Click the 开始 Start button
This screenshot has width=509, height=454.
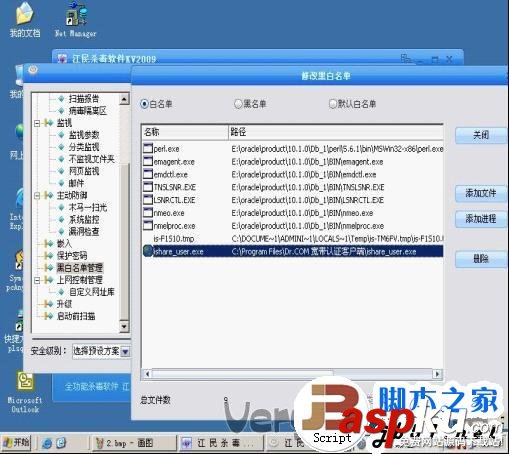(x=16, y=443)
